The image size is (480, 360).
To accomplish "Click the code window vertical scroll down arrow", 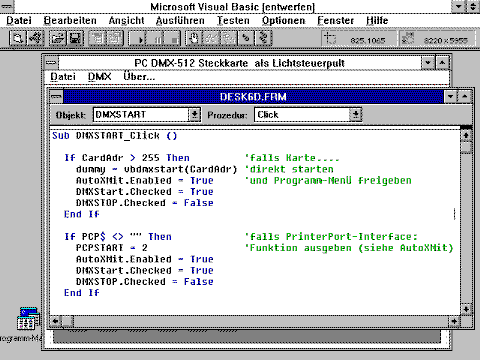I will pyautogui.click(x=466, y=309).
